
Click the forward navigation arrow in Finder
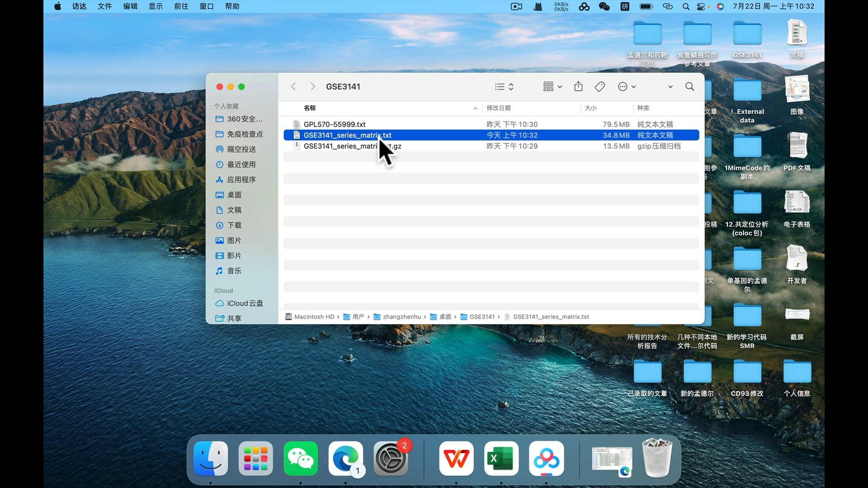(312, 86)
